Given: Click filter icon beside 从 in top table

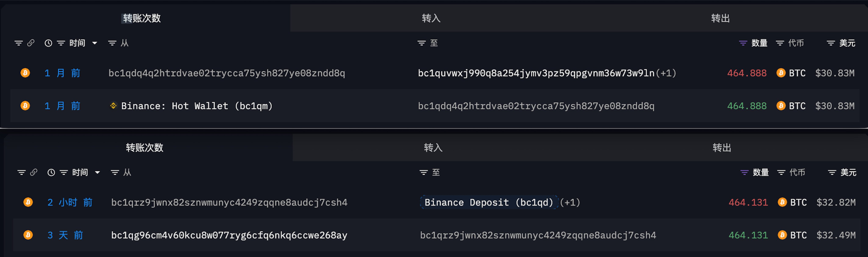Looking at the screenshot, I should (x=112, y=43).
